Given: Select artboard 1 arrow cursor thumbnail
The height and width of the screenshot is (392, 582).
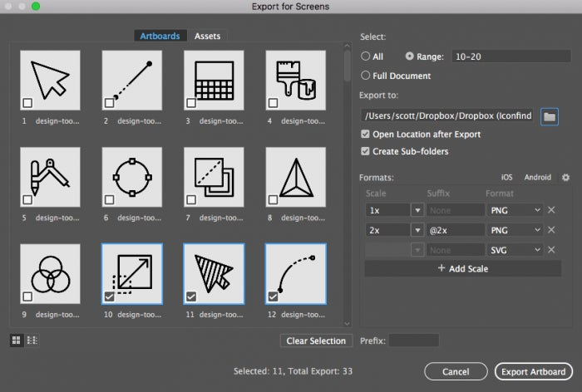Looking at the screenshot, I should pos(50,81).
